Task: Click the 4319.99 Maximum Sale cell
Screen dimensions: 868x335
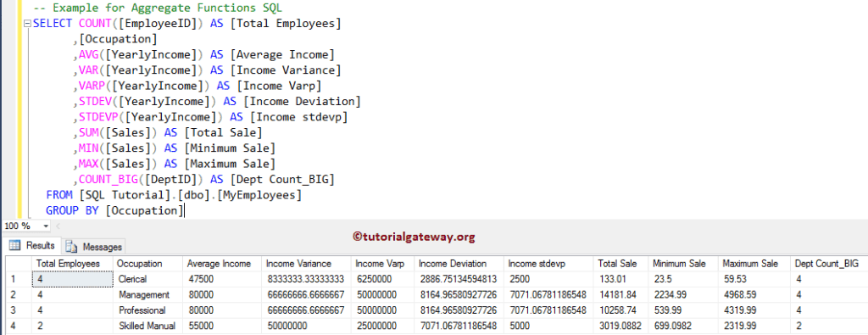Action: pyautogui.click(x=754, y=310)
